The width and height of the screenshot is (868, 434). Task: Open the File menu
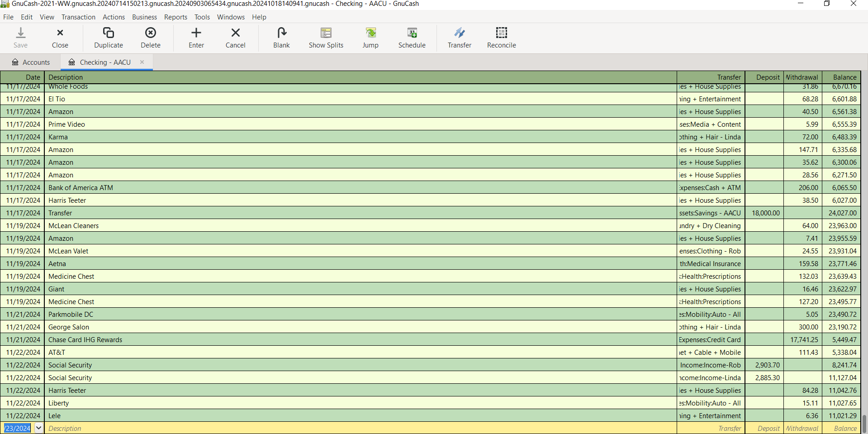point(9,17)
